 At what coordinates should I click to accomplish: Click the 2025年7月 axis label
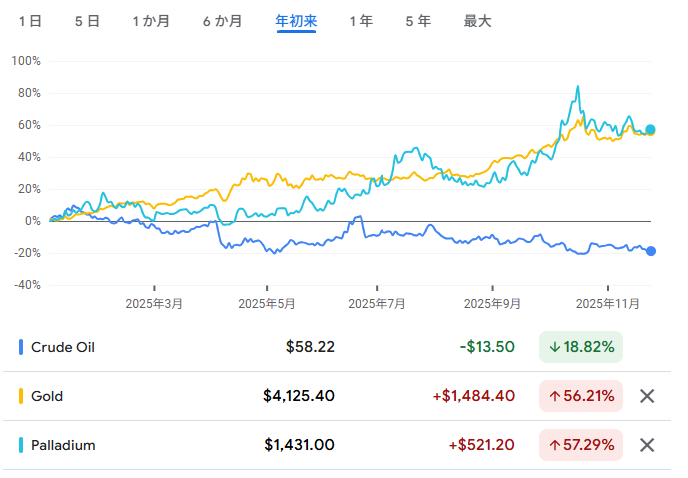point(377,304)
